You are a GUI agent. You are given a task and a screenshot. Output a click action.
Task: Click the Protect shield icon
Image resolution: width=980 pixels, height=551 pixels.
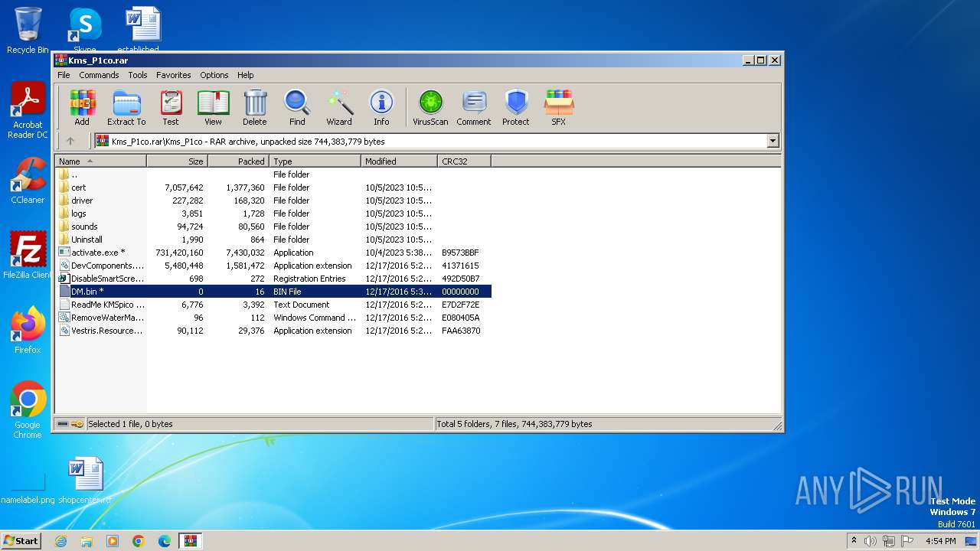point(516,108)
